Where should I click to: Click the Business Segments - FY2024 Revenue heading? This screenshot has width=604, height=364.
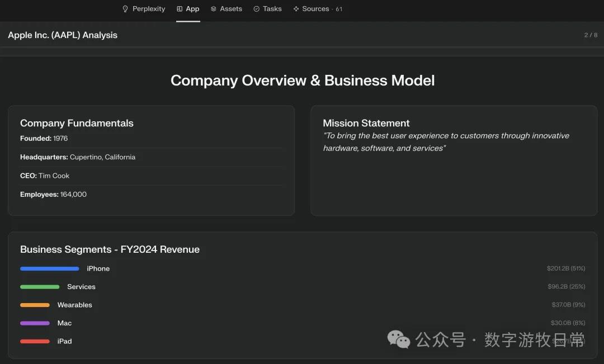click(x=110, y=249)
